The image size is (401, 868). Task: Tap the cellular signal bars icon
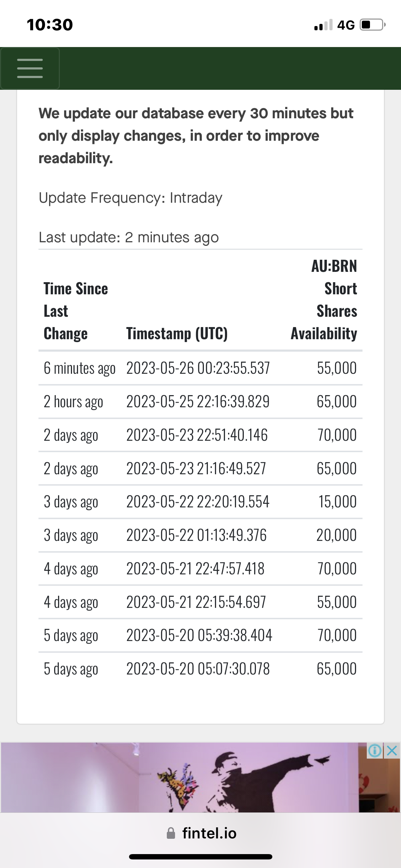click(x=323, y=25)
